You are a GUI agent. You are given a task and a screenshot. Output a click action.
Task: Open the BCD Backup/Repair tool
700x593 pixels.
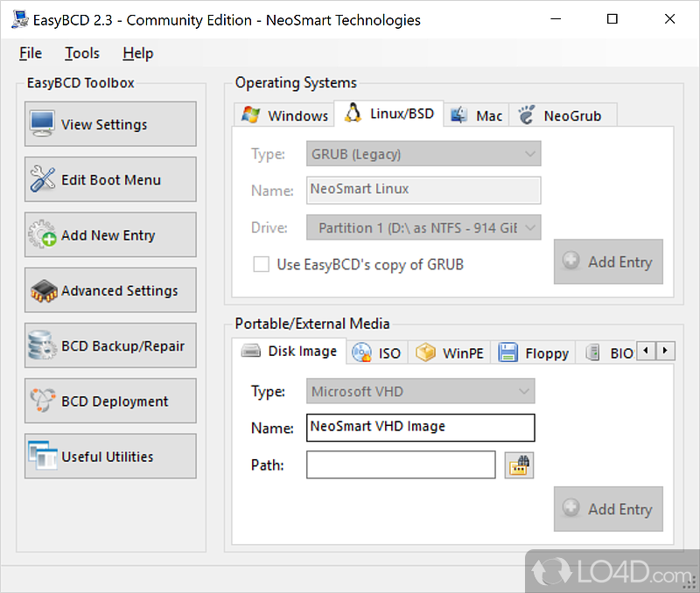coord(110,345)
